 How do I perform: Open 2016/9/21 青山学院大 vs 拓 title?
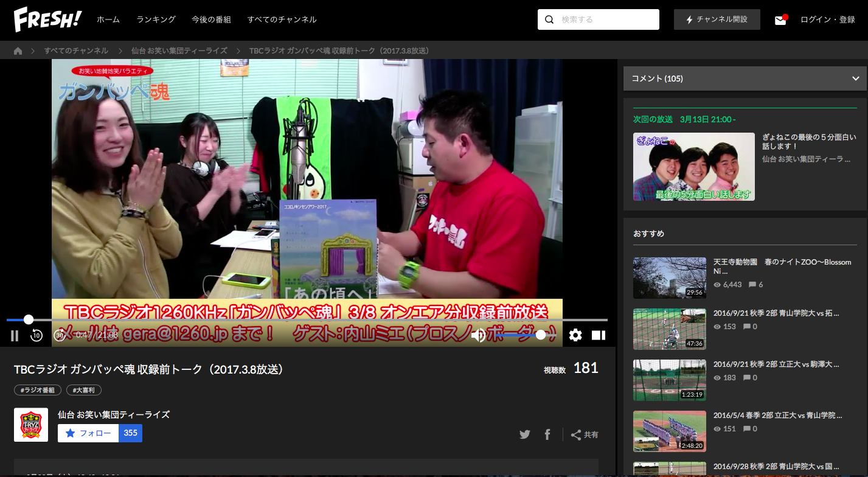click(x=776, y=313)
